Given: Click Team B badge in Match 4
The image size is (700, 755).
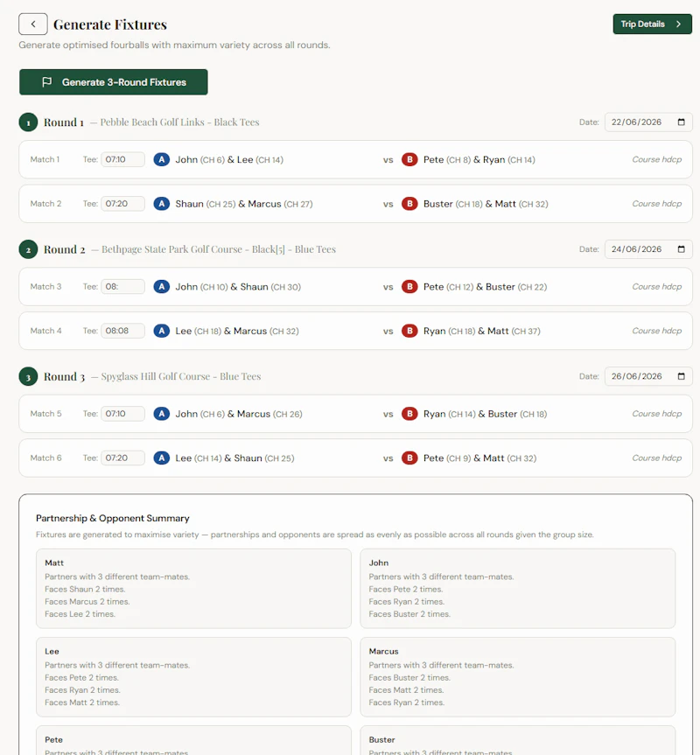Looking at the screenshot, I should [x=409, y=331].
